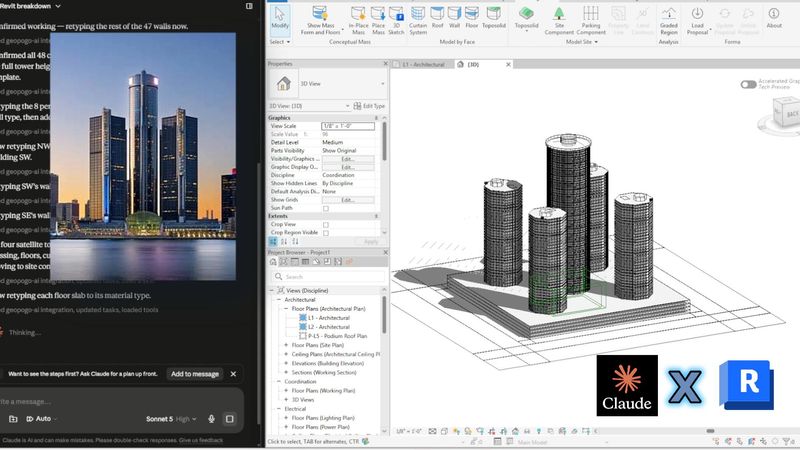This screenshot has width=800, height=450.
Task: Select Curtain System by face
Action: pyautogui.click(x=418, y=20)
